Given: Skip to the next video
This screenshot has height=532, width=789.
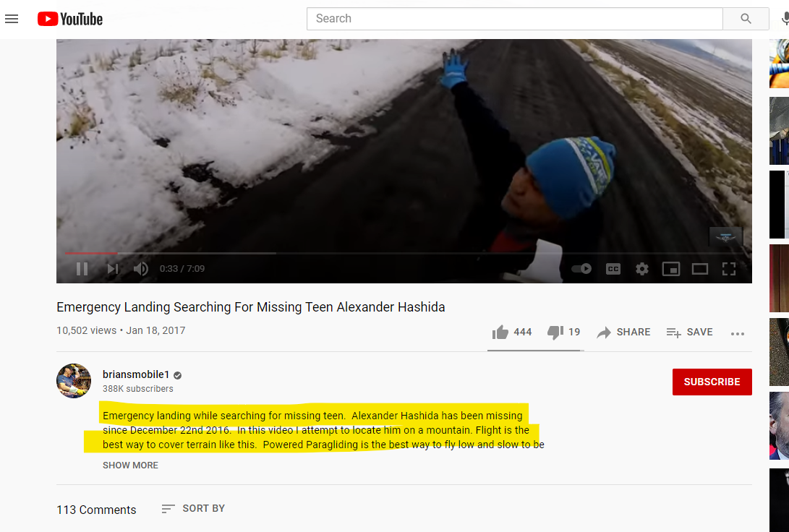Looking at the screenshot, I should click(x=113, y=269).
